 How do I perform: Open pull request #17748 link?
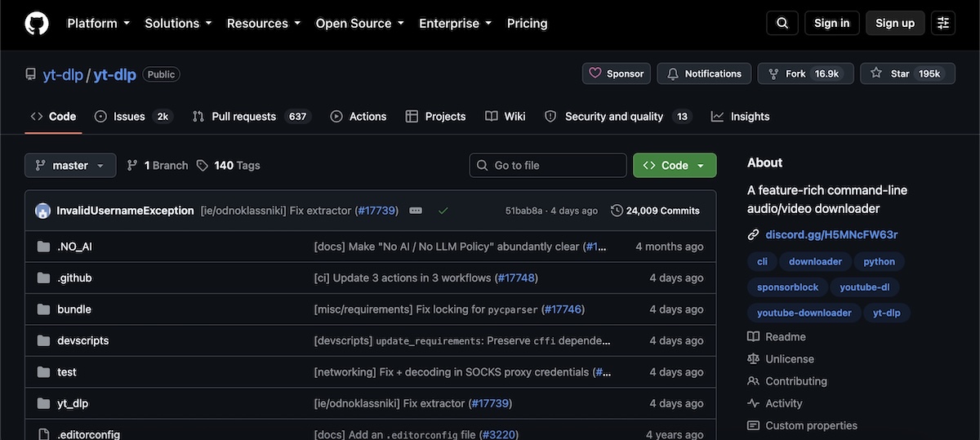[516, 278]
